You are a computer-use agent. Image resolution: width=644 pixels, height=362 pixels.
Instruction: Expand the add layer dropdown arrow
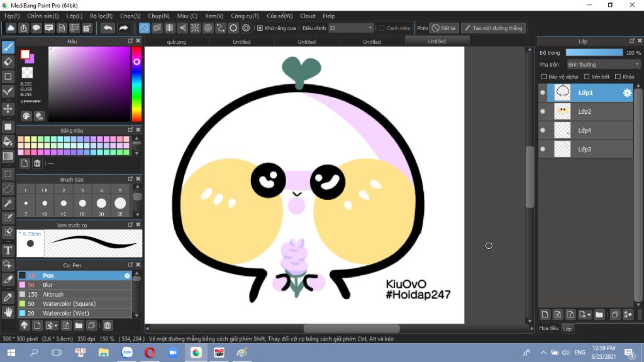[x=589, y=315]
